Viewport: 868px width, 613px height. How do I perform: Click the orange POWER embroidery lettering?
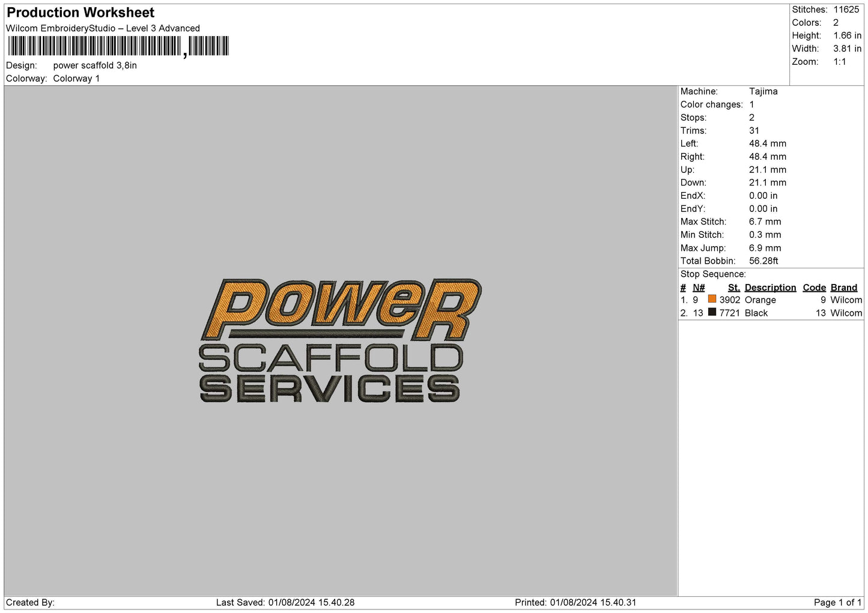point(341,309)
